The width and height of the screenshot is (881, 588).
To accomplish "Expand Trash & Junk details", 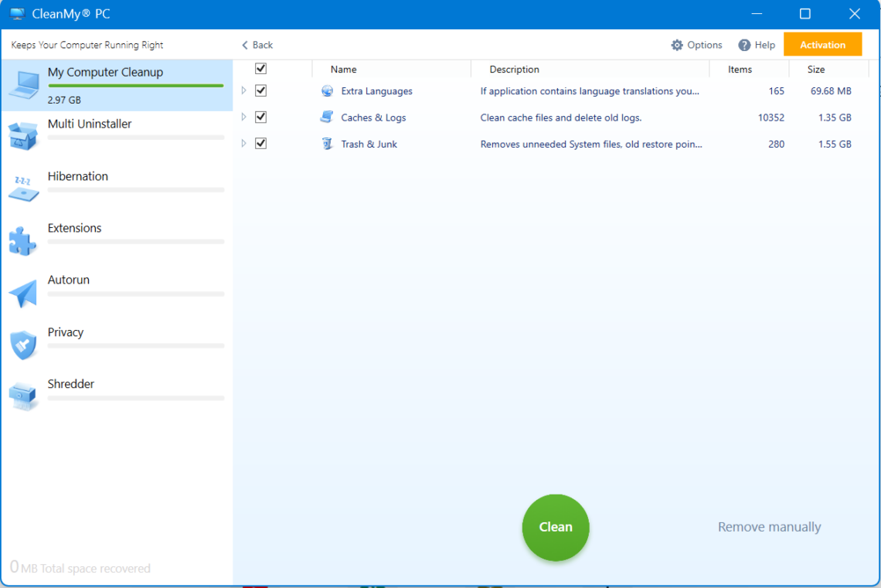I will coord(243,143).
